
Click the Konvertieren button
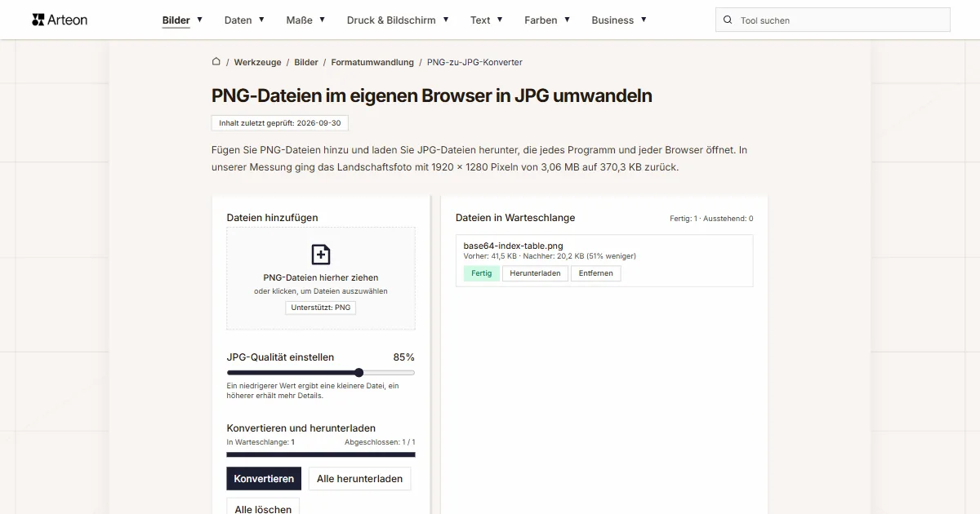click(264, 479)
